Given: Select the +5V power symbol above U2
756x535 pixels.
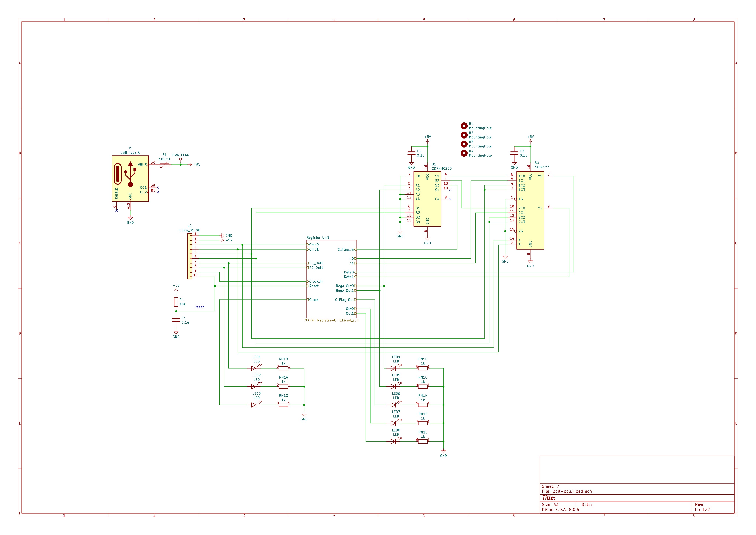Looking at the screenshot, I should (530, 139).
